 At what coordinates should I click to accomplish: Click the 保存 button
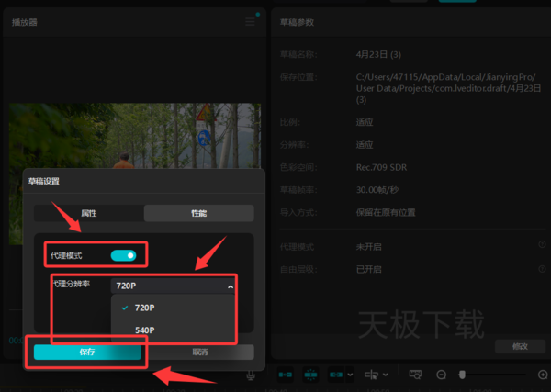pyautogui.click(x=87, y=352)
